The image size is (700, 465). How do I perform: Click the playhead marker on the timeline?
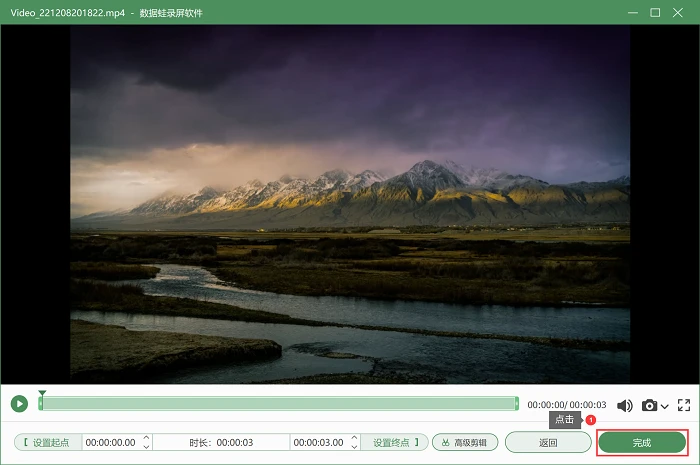[42, 394]
